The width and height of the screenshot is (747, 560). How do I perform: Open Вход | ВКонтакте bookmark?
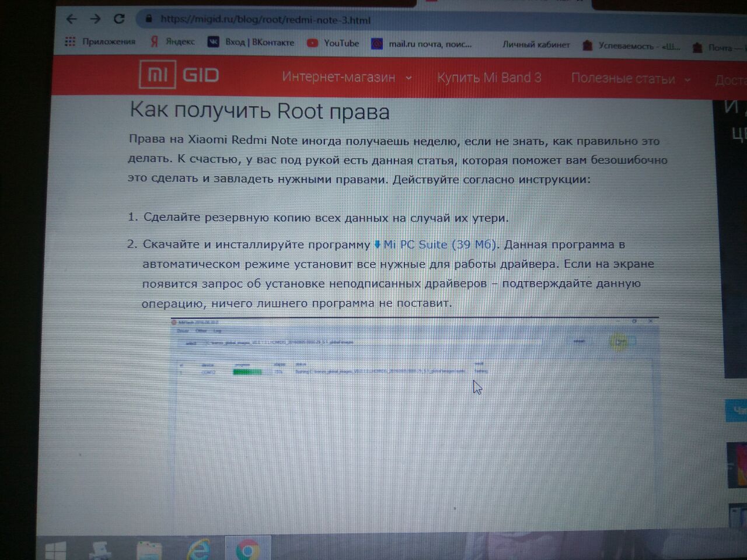[252, 42]
